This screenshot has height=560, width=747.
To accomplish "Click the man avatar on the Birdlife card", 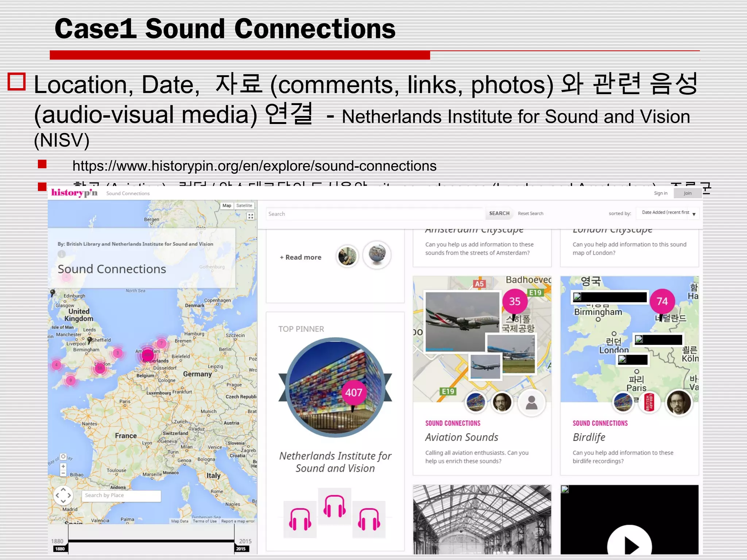I will (679, 402).
